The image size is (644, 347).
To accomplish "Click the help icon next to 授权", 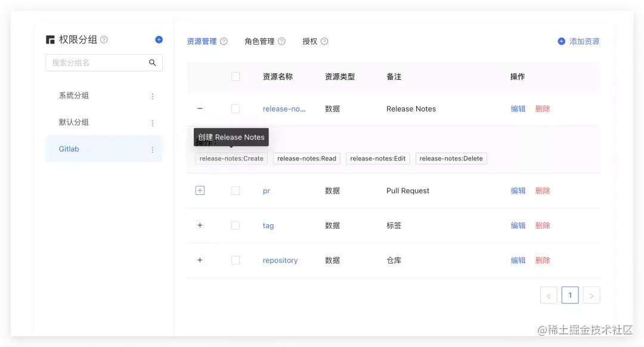I will click(x=324, y=42).
